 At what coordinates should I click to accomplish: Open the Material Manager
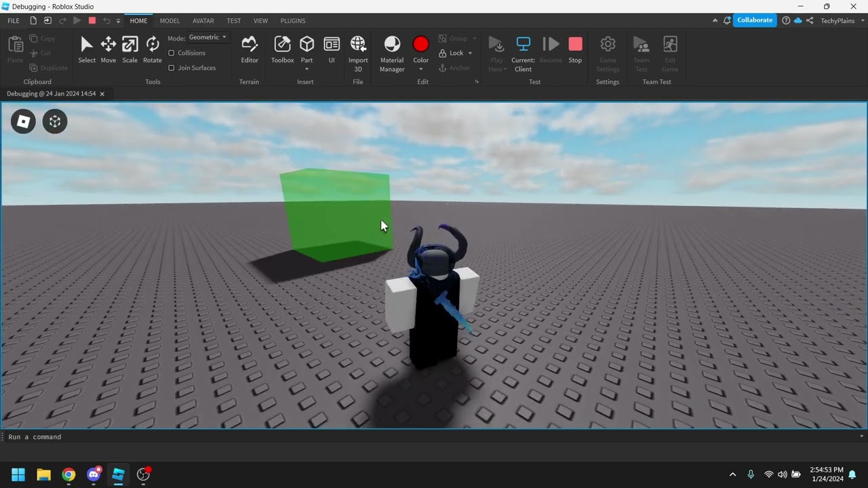[x=392, y=53]
